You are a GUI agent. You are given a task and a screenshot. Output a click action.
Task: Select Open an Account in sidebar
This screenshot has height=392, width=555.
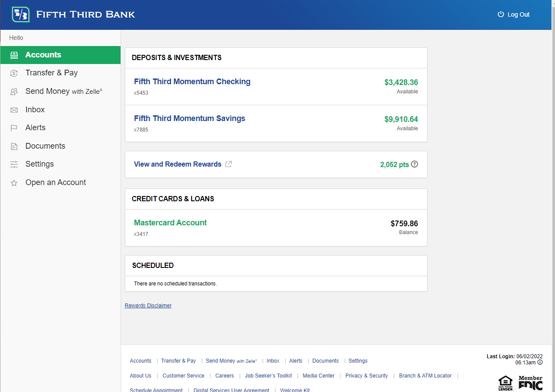click(60, 182)
